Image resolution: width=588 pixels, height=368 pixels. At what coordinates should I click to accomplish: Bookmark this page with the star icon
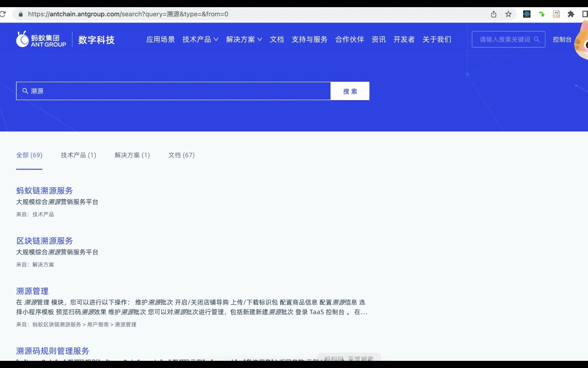(x=508, y=14)
